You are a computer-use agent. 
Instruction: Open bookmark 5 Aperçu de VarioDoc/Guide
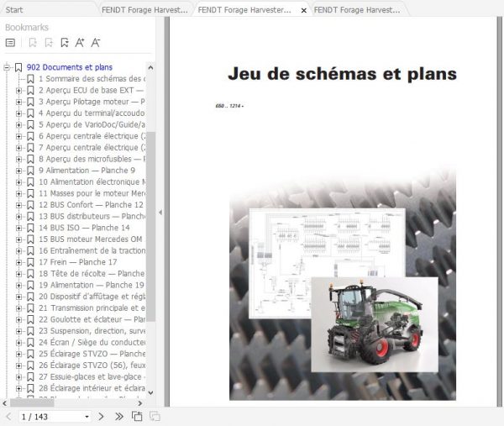[92, 124]
